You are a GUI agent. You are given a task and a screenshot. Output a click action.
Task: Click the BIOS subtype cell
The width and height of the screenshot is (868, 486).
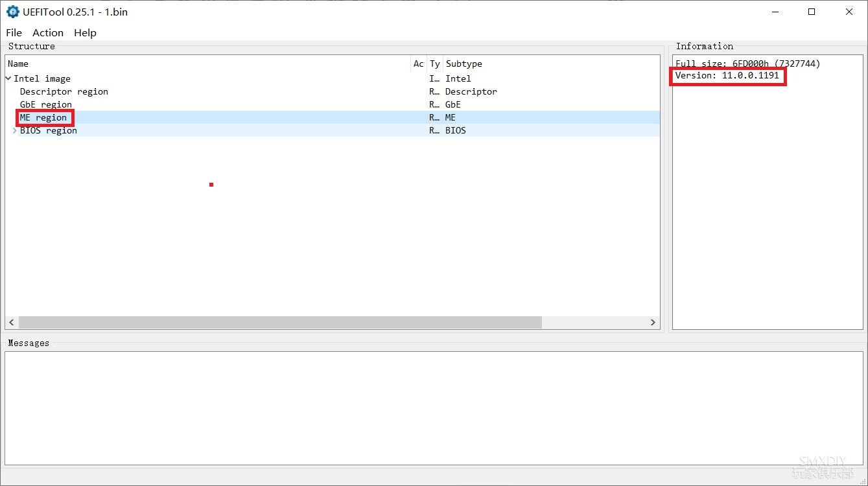456,130
